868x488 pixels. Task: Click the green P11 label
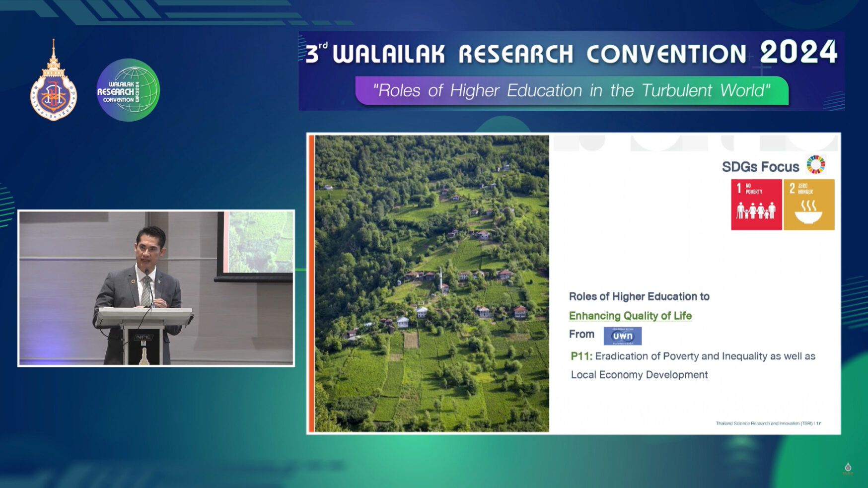click(x=581, y=356)
